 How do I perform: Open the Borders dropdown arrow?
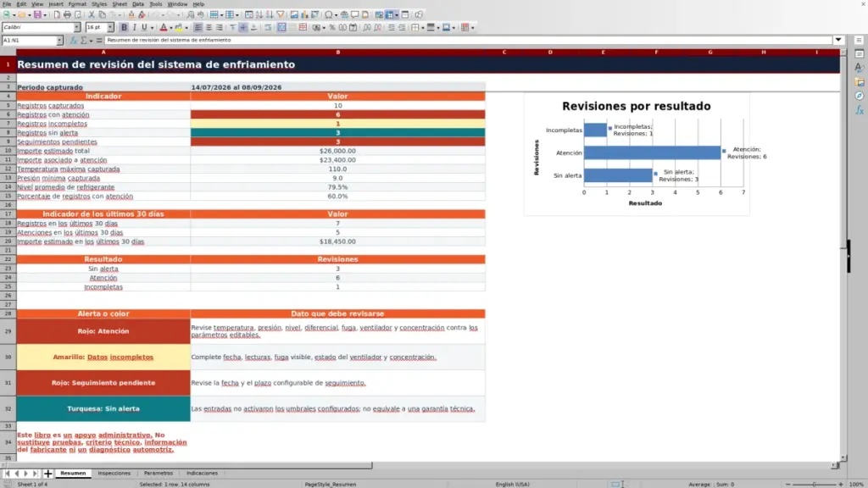pyautogui.click(x=422, y=27)
